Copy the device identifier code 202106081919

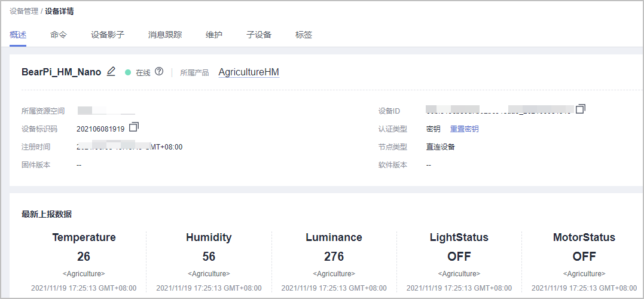tap(134, 127)
